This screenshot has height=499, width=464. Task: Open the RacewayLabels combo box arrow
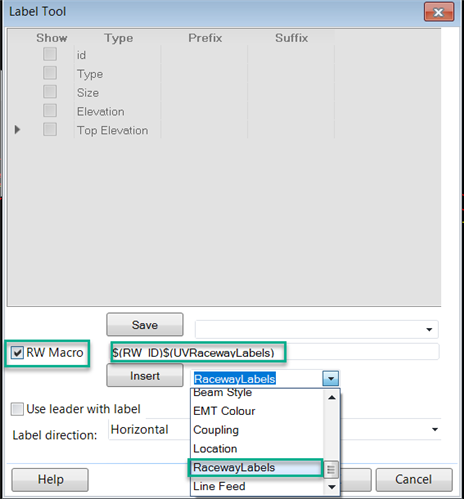pos(331,379)
